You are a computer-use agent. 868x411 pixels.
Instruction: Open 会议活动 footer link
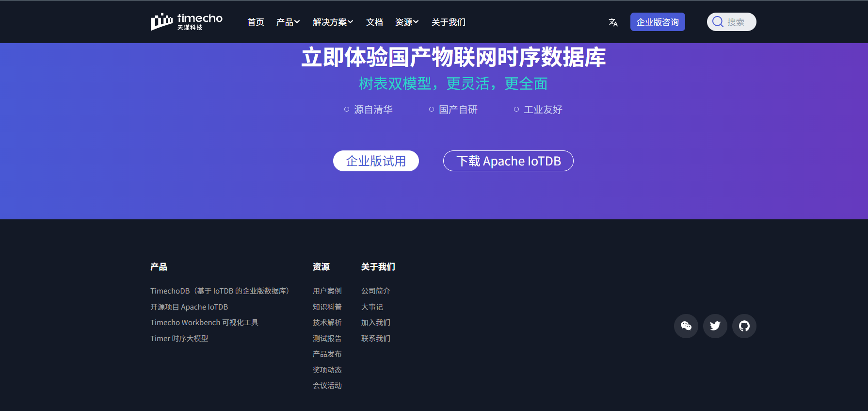coord(327,386)
